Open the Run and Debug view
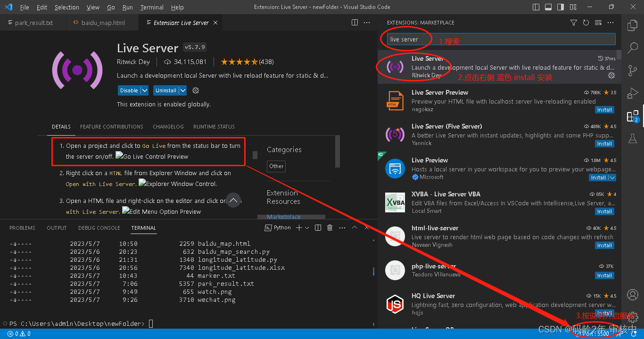644x339 pixels. tap(632, 93)
